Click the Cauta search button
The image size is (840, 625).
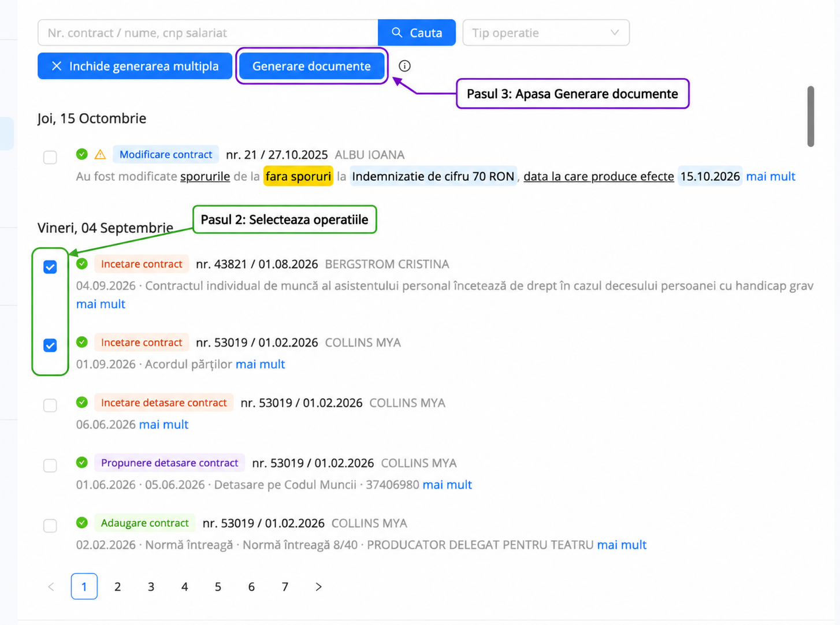pos(417,33)
